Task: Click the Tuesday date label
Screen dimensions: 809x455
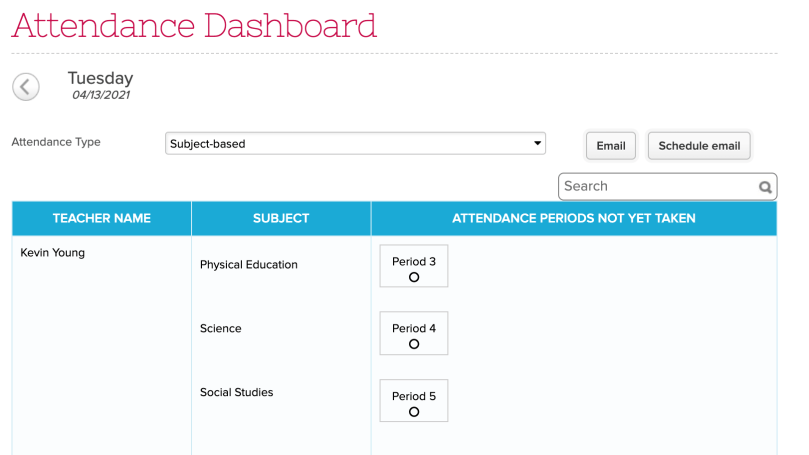Action: pyautogui.click(x=100, y=79)
